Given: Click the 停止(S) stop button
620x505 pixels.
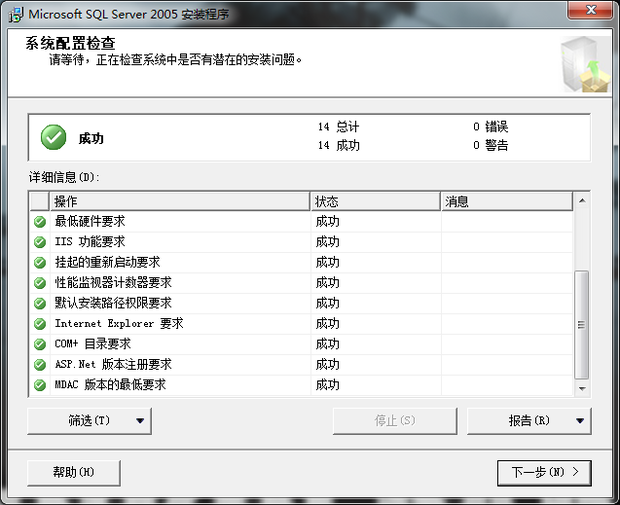Looking at the screenshot, I should 395,421.
